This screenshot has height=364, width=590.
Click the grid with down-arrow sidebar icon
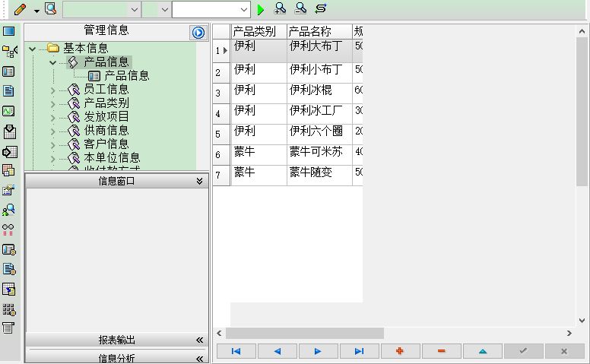point(9,131)
